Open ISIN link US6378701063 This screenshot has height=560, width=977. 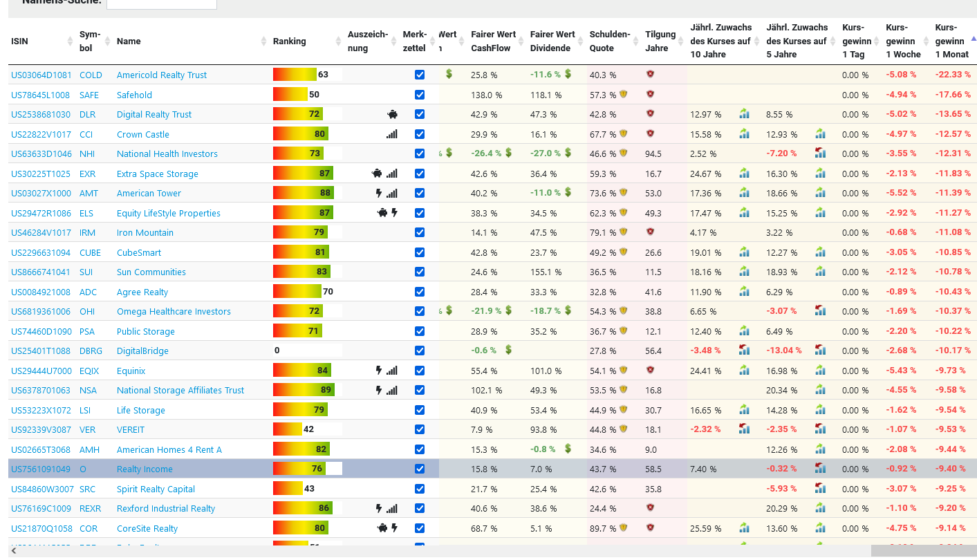click(41, 391)
